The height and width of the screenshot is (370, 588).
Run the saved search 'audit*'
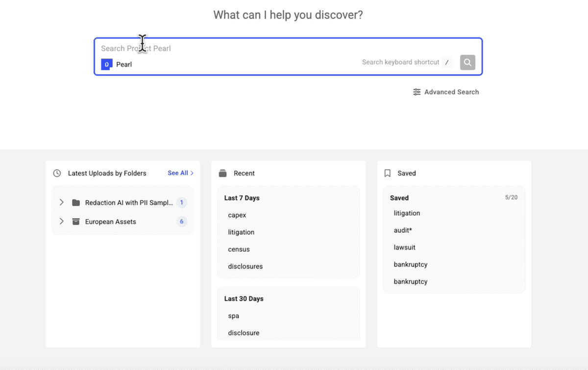click(x=403, y=230)
